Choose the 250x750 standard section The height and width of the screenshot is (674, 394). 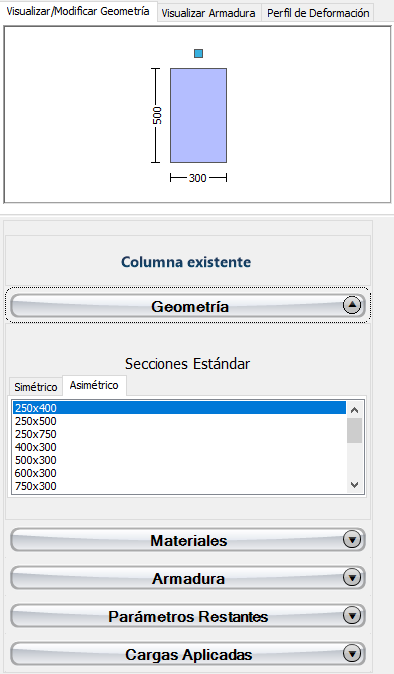(179, 434)
